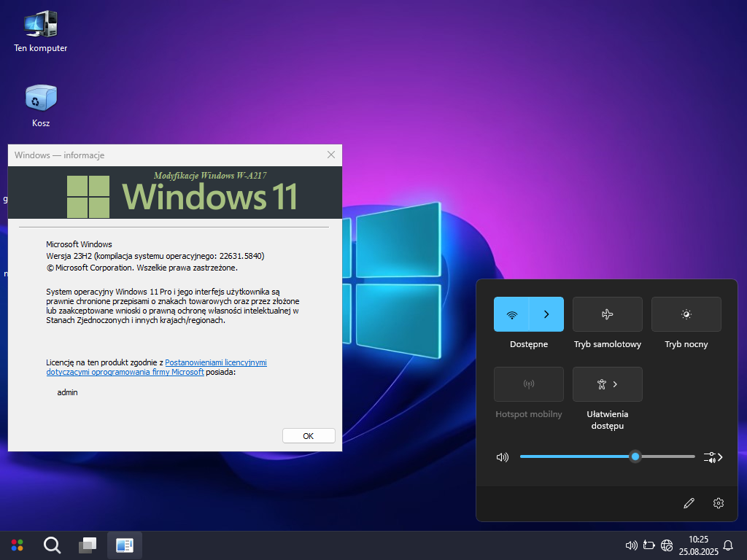Open the Start menu button
Viewport: 747px width, 560px height.
(x=18, y=545)
